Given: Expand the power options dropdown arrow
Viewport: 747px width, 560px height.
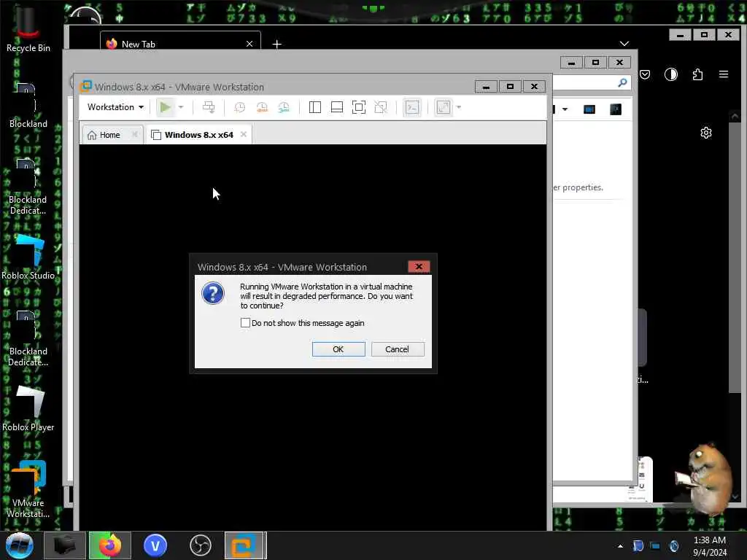Looking at the screenshot, I should (x=181, y=107).
